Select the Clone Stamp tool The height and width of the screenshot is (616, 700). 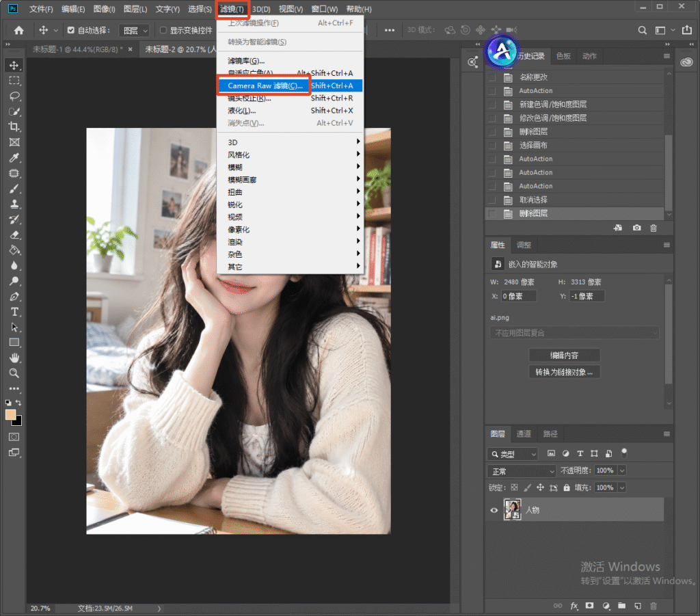14,204
